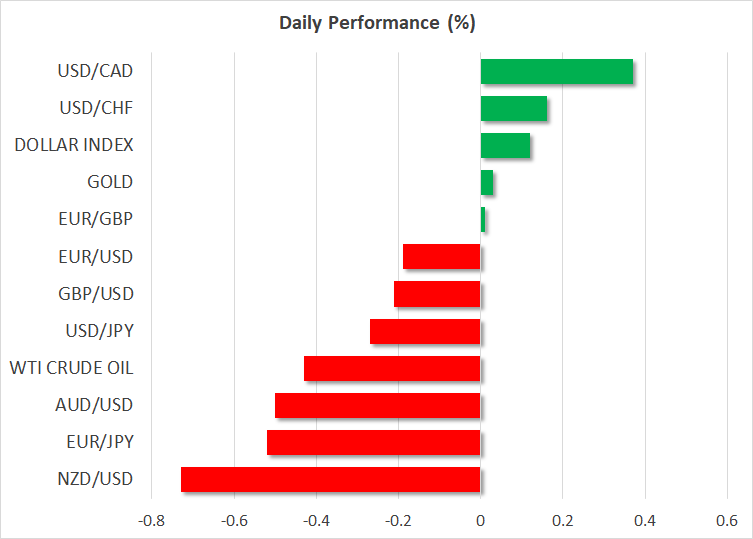Click the GOLD category label

click(110, 183)
